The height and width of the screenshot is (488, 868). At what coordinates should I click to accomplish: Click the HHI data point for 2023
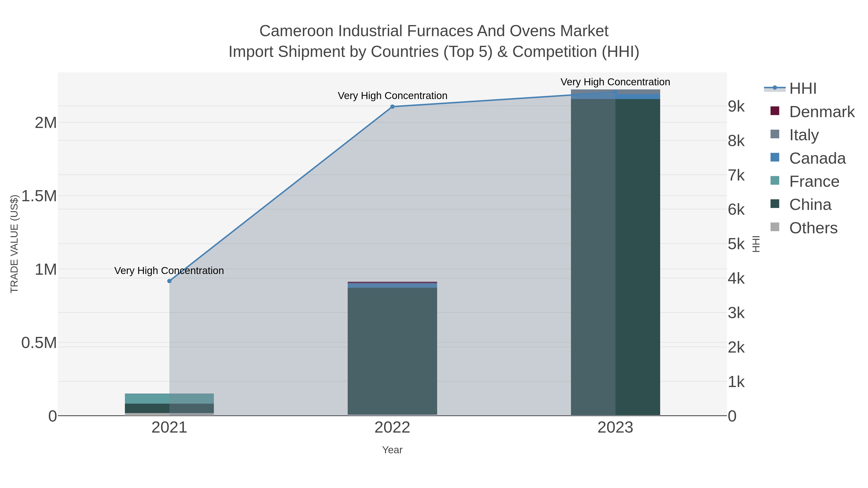click(x=615, y=92)
